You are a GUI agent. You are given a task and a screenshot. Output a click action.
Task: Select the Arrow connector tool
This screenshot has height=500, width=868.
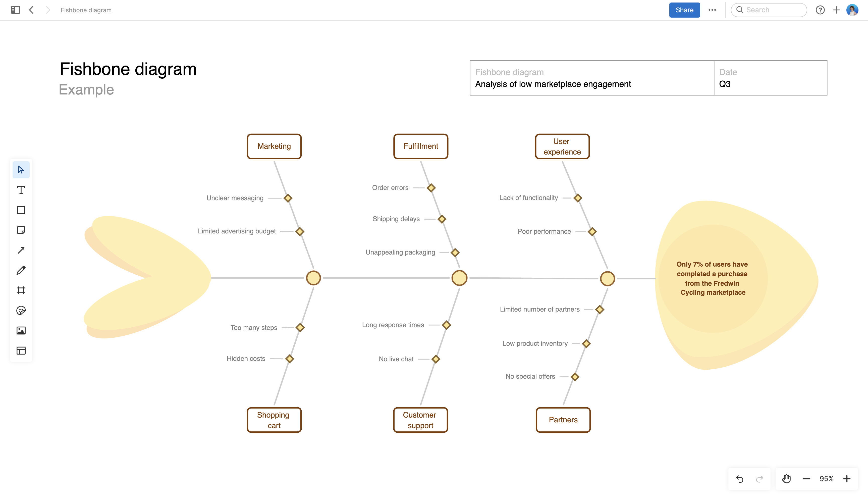21,250
